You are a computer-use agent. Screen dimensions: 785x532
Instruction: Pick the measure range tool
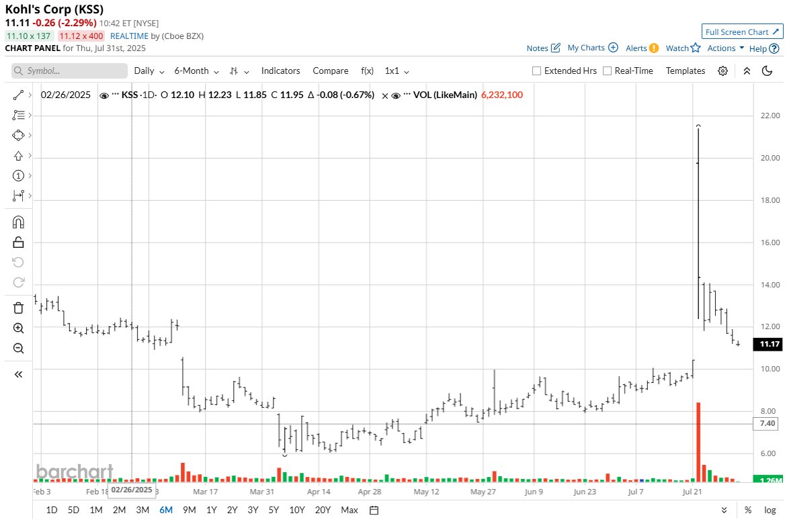point(18,195)
